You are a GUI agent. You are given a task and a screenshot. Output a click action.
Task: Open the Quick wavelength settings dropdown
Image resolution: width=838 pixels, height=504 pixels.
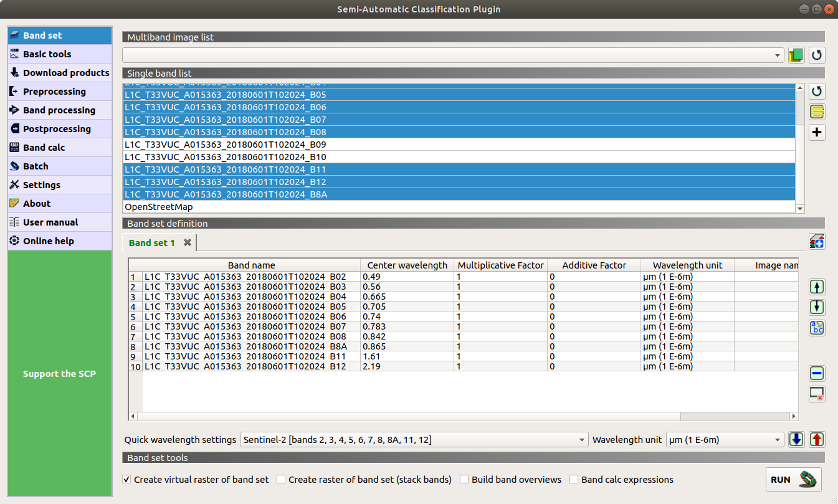click(x=414, y=440)
